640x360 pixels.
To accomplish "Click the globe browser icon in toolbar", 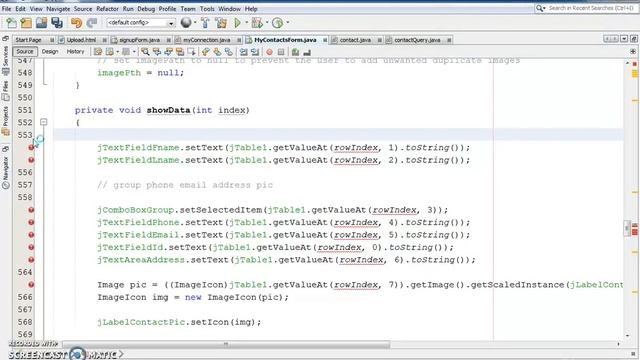I will click(x=186, y=23).
